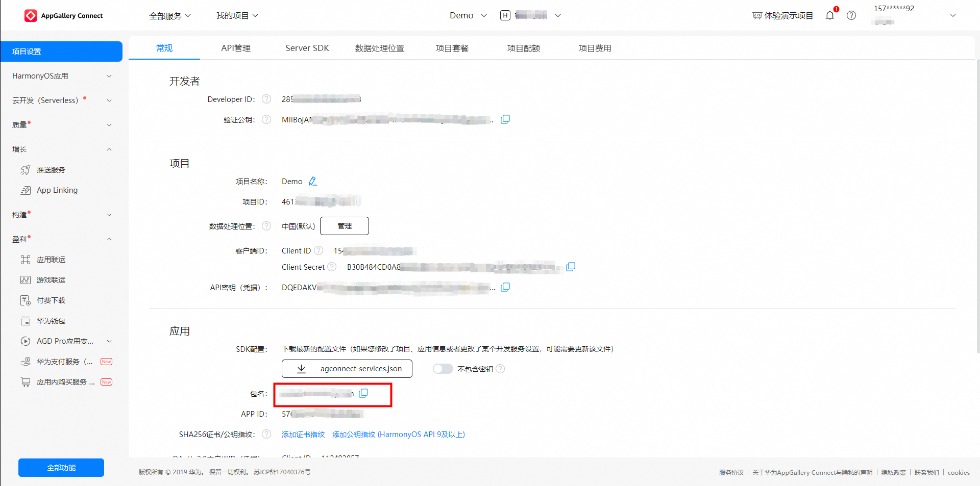Open cookies link in footer
The width and height of the screenshot is (980, 486).
click(x=959, y=472)
